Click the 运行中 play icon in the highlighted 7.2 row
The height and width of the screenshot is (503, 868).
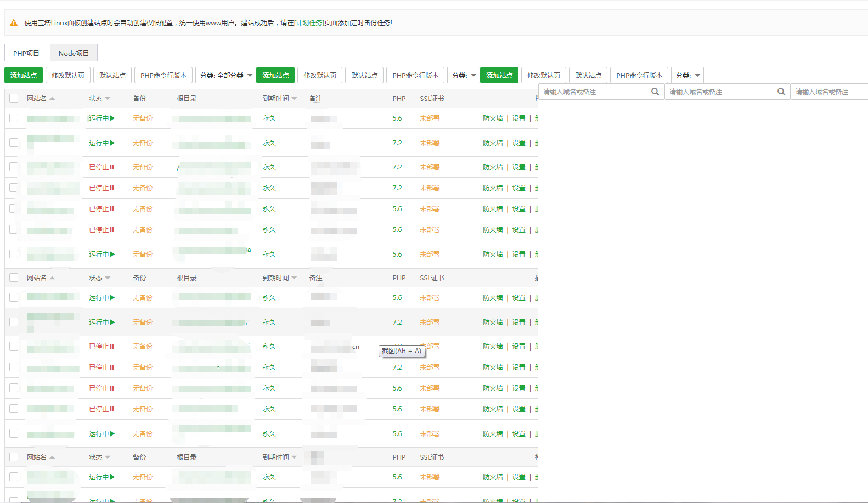112,322
